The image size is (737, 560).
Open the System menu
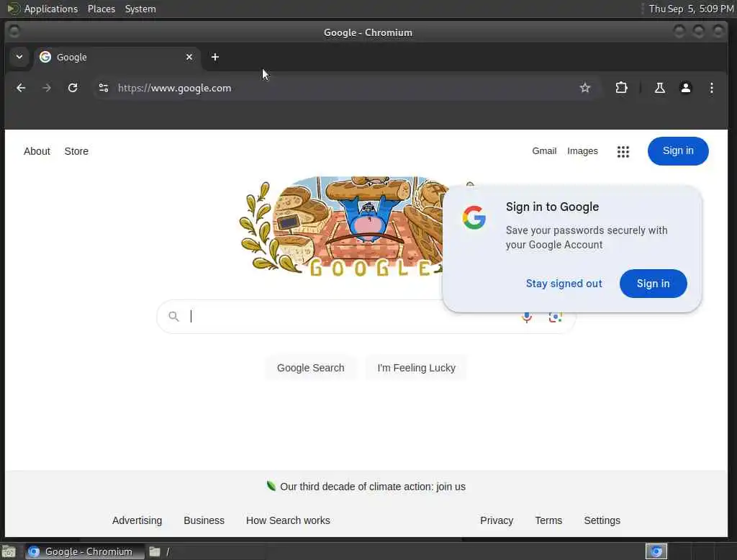(x=140, y=9)
